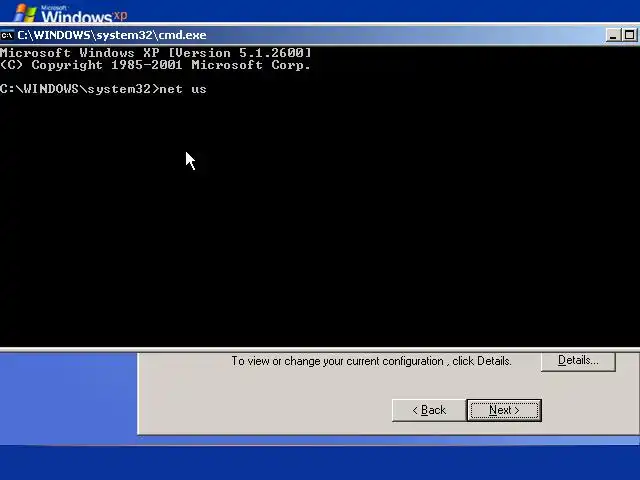Maximize the cmd.exe window
640x480 pixels.
629,35
